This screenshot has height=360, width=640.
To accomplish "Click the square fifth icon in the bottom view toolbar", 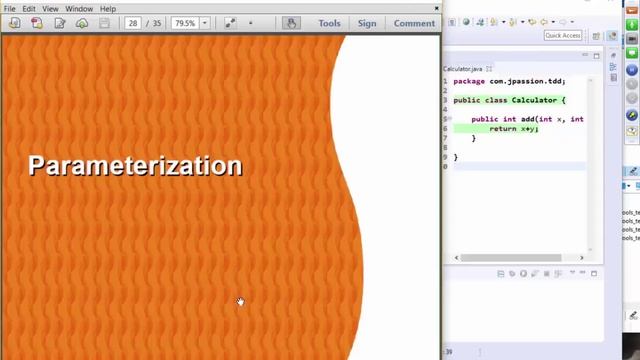I will [x=547, y=273].
